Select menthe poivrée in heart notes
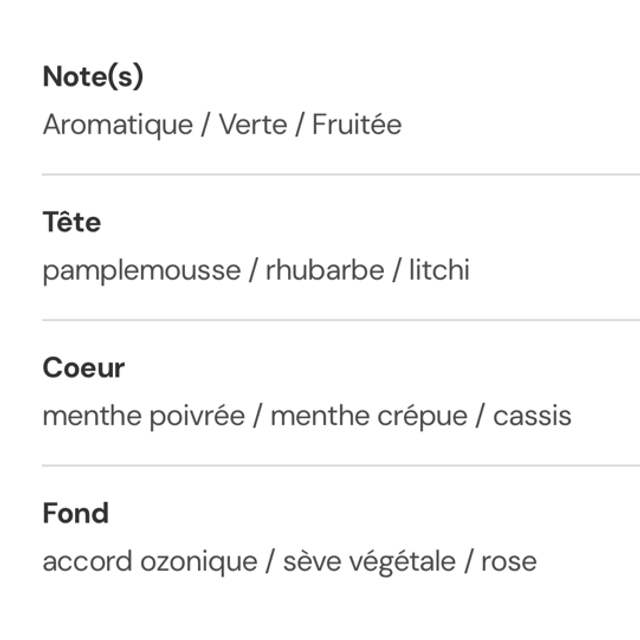This screenshot has width=640, height=640. tap(143, 416)
